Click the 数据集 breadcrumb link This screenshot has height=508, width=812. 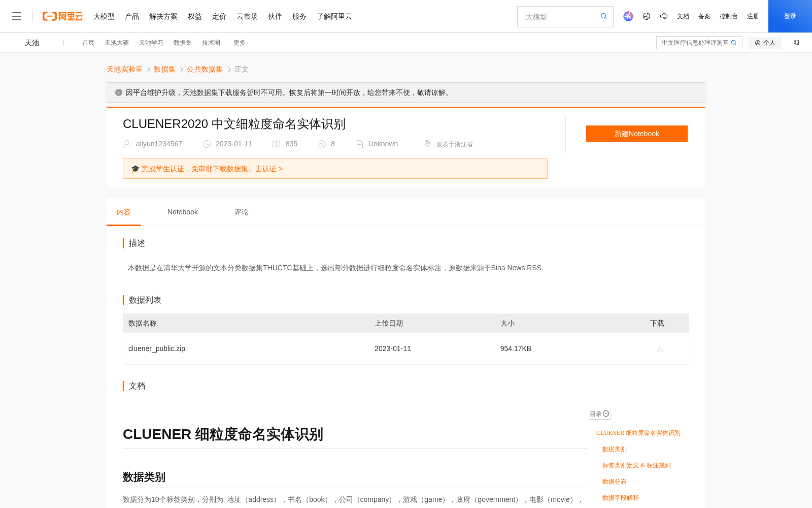coord(164,69)
